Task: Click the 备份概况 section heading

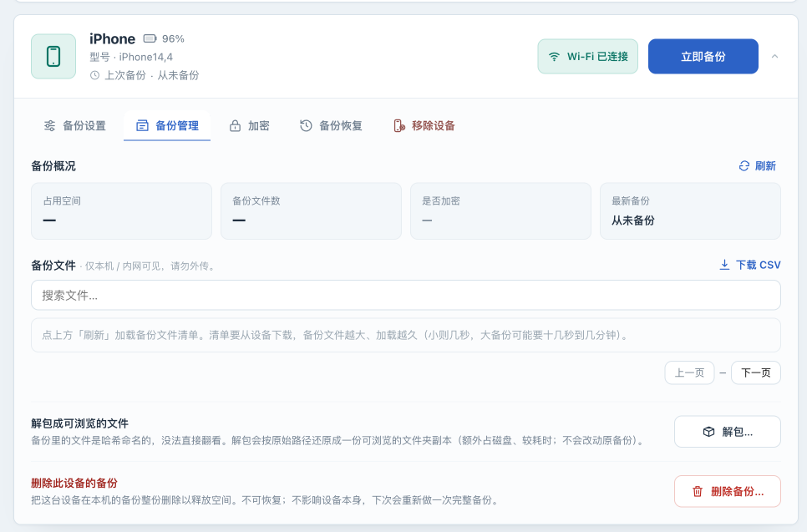Action: (x=53, y=166)
